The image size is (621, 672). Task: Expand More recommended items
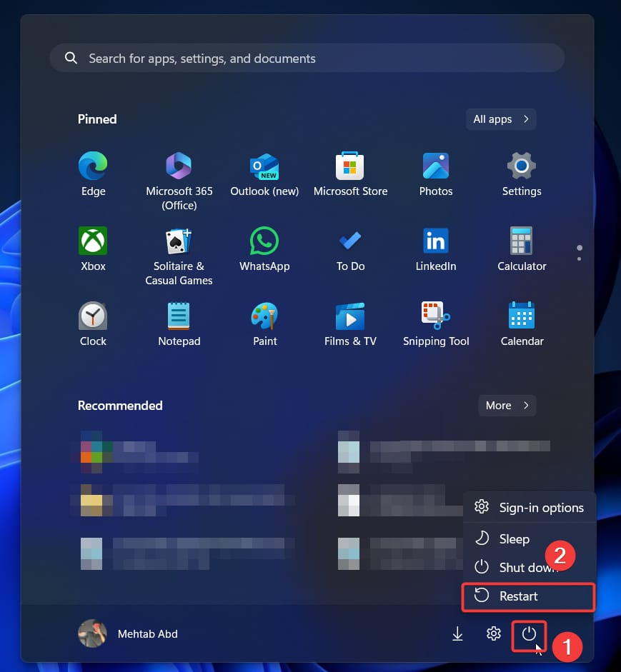(507, 406)
